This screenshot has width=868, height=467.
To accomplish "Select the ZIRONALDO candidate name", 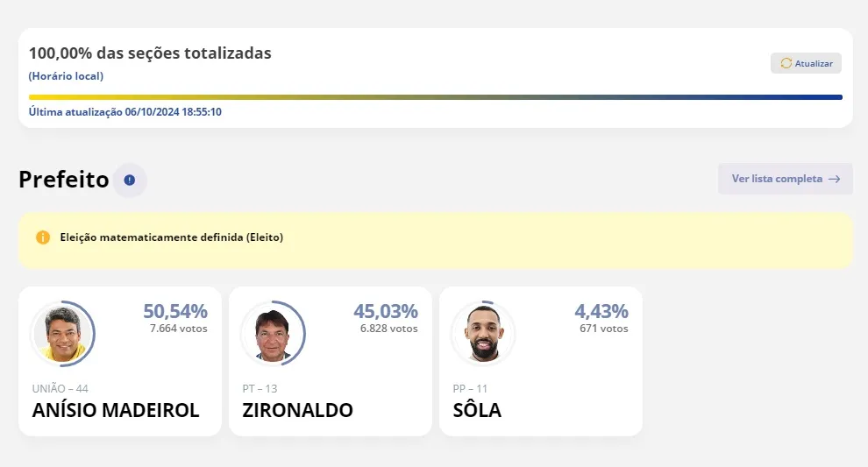I will pos(298,410).
